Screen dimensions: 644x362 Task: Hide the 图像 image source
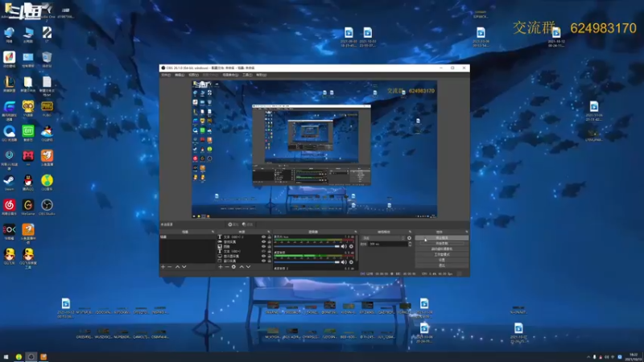[264, 246]
